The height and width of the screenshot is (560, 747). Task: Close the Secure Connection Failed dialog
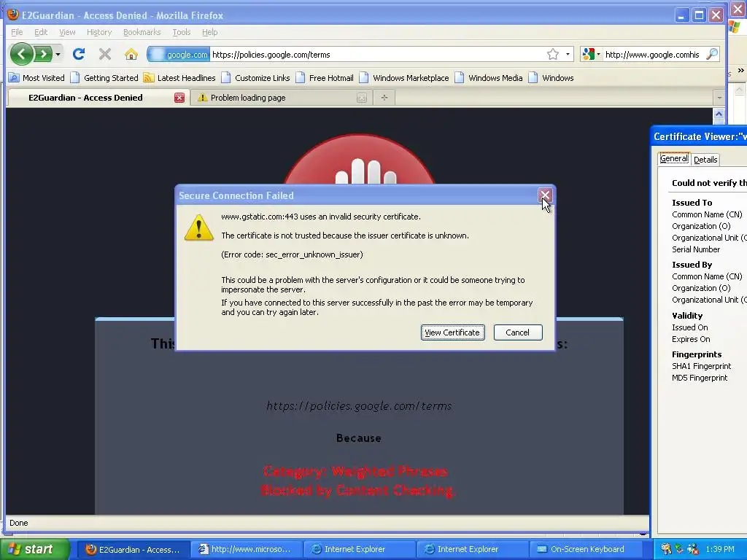click(x=544, y=195)
